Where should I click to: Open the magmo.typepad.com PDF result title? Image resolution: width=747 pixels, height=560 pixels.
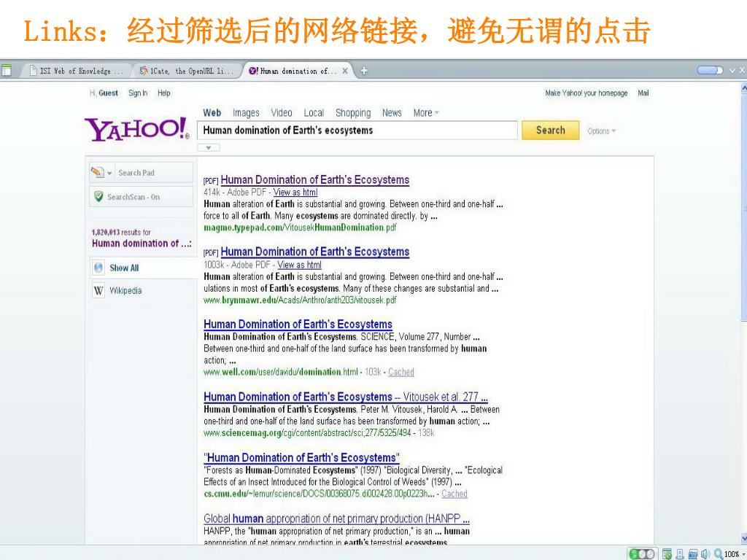click(315, 180)
